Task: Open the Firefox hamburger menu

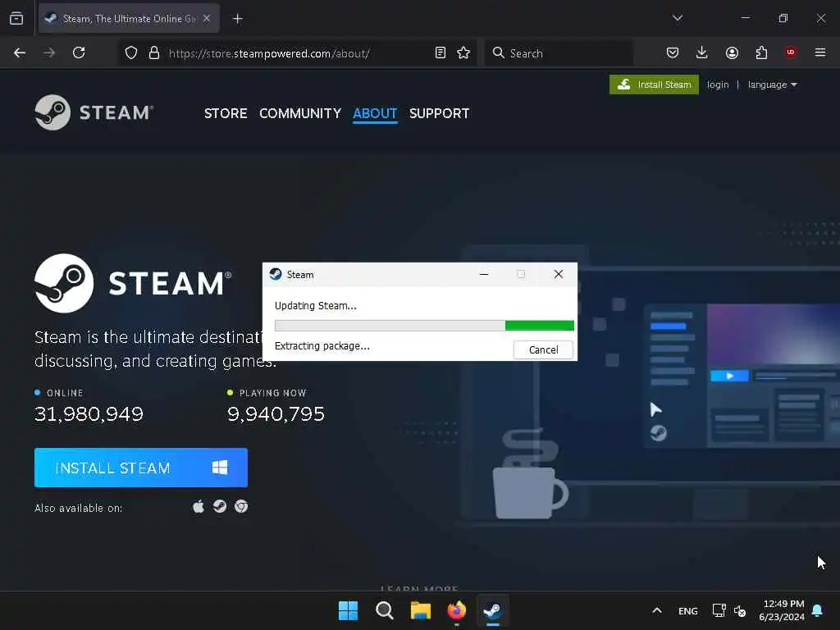Action: (820, 52)
